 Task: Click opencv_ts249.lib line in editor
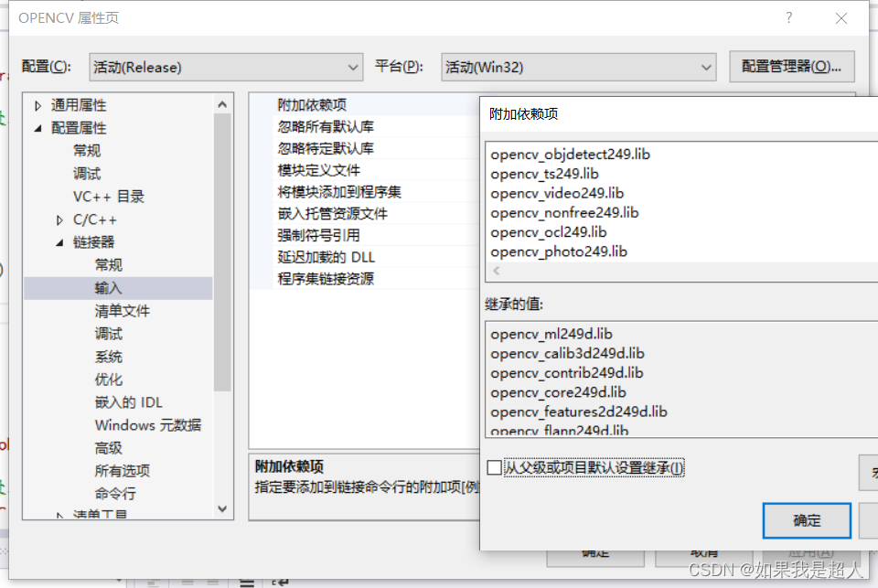[x=544, y=174]
